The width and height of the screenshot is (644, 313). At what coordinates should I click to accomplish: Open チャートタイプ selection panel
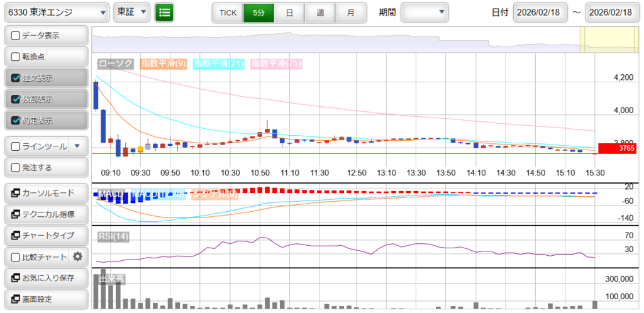pos(45,236)
